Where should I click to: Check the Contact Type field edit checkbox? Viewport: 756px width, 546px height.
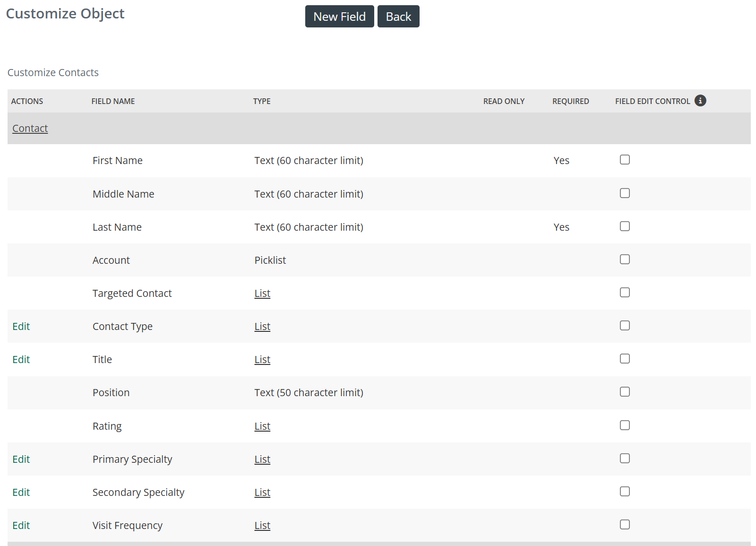[x=625, y=325]
